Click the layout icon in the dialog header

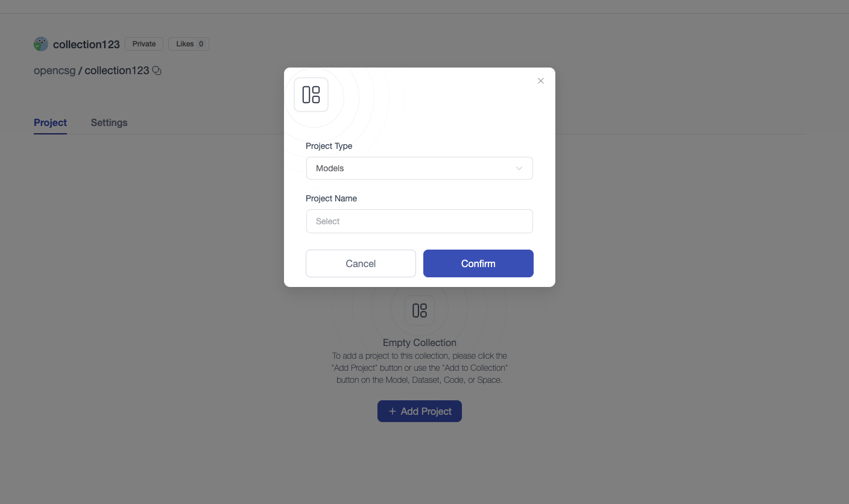coord(311,95)
